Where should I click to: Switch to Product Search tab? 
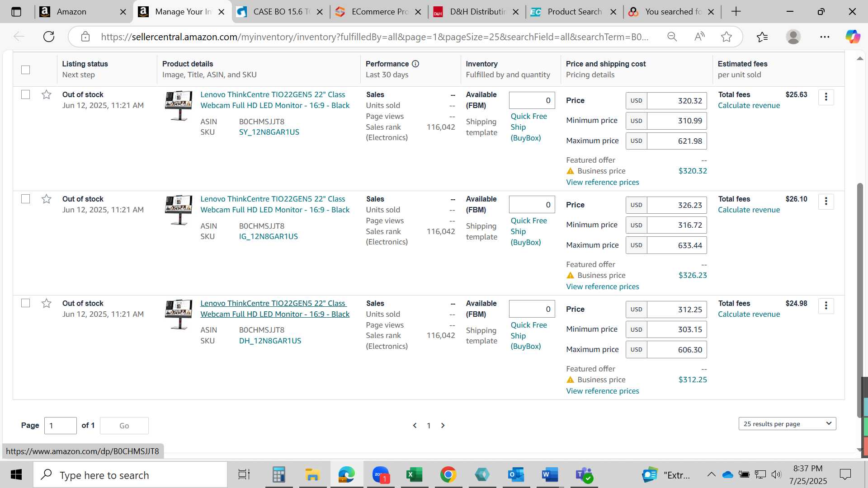coord(574,12)
